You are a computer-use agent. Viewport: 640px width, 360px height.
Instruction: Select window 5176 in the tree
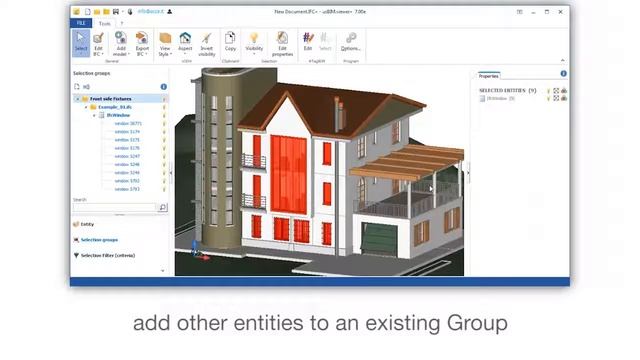127,148
